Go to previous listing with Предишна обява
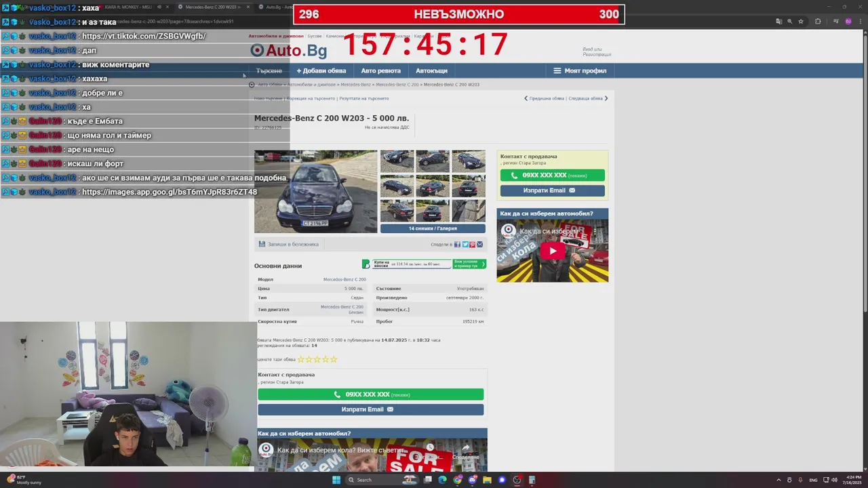Image resolution: width=868 pixels, height=488 pixels. [x=544, y=98]
